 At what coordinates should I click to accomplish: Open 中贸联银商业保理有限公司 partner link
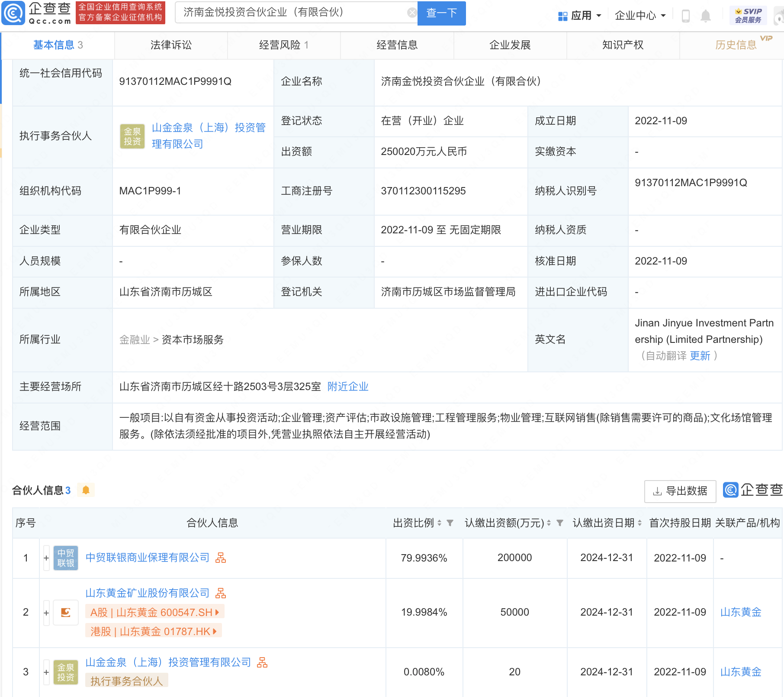[147, 558]
